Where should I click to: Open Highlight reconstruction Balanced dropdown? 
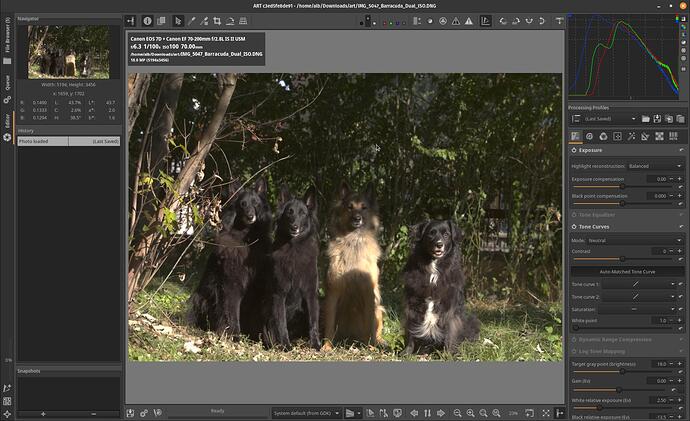(x=654, y=166)
